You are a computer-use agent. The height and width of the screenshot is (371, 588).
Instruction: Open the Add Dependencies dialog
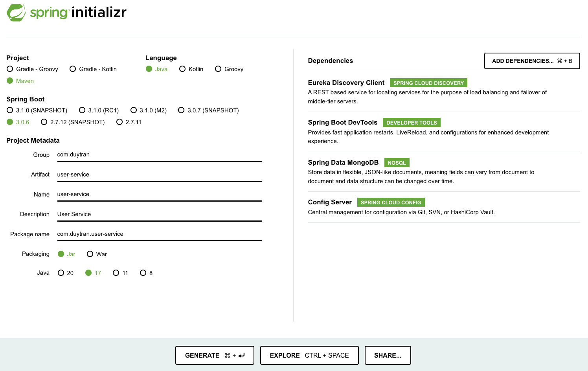click(x=532, y=61)
